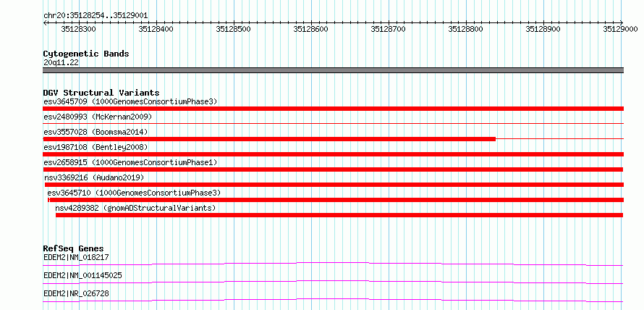This screenshot has width=644, height=310.
Task: Select magenta intron line for EDEM2|NM_001145025
Action: click(x=333, y=282)
